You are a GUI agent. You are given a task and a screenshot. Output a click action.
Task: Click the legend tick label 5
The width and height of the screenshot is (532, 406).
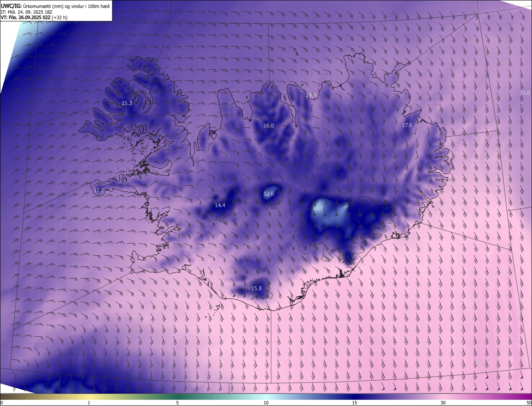(177, 403)
